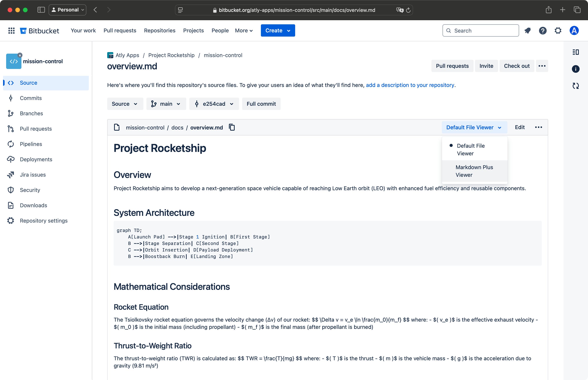Screen dimensions: 588x380
Task: Open Jira issues in sidebar
Action: [x=33, y=175]
